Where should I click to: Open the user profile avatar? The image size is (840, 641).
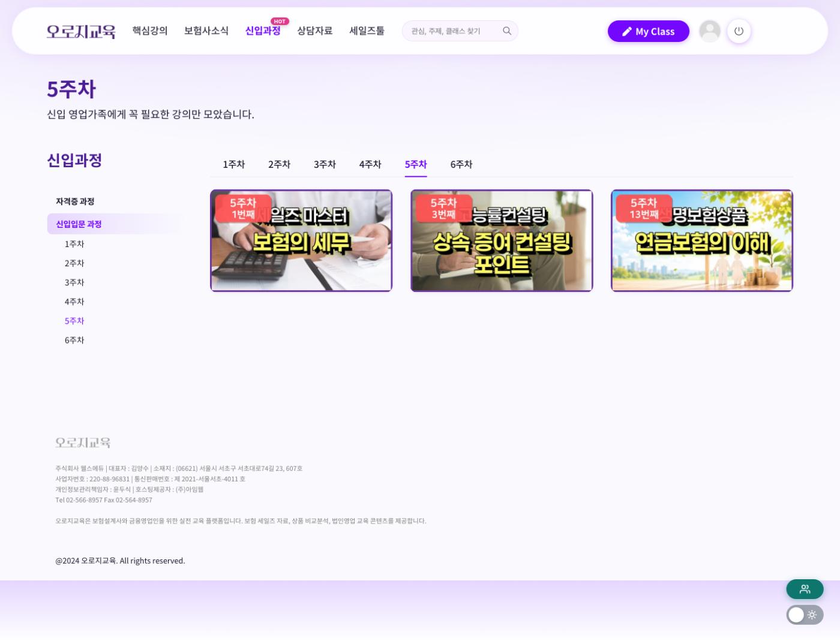pyautogui.click(x=710, y=31)
